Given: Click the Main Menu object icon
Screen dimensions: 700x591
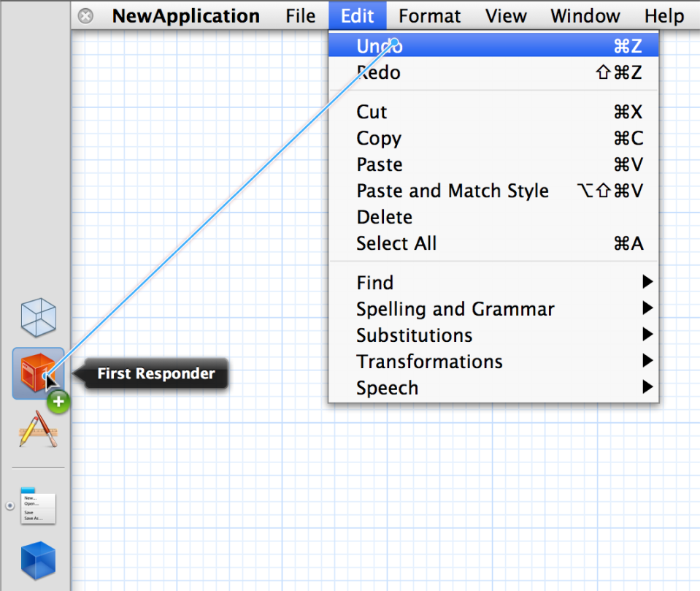Looking at the screenshot, I should pyautogui.click(x=38, y=506).
